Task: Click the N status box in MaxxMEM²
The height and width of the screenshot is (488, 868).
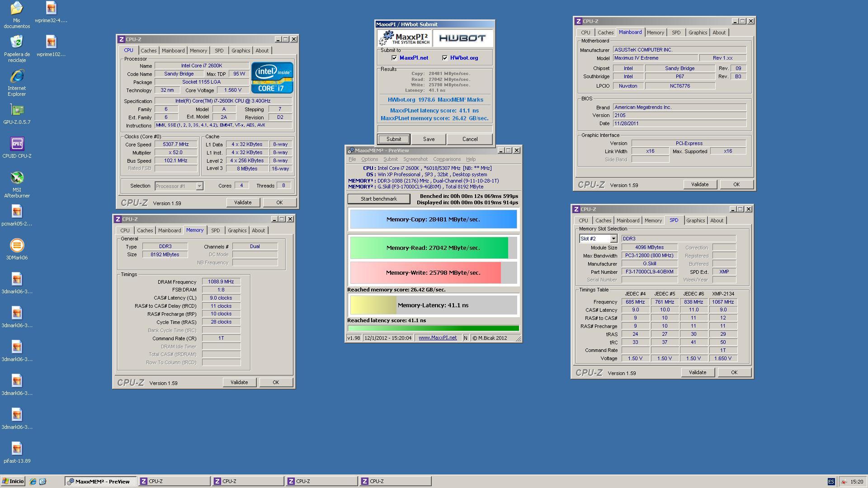Action: [465, 338]
